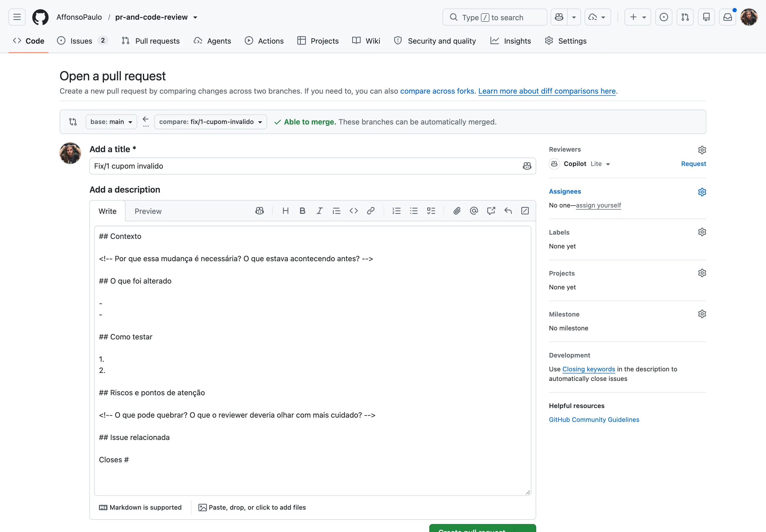This screenshot has height=532, width=766.
Task: Toggle bold formatting
Action: tap(302, 211)
